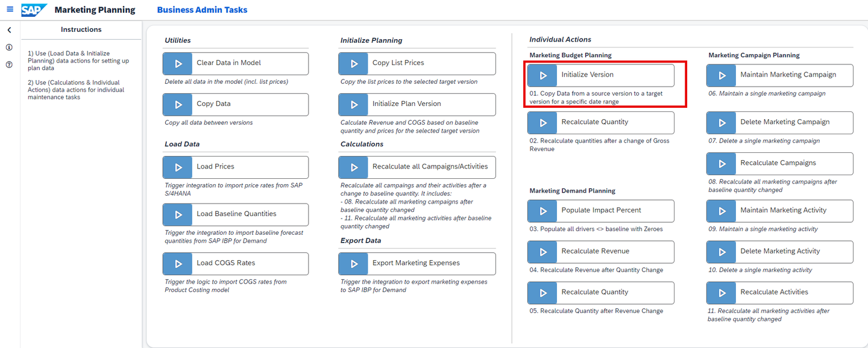Run Recalculate Campaigns play icon
Viewport: 868px width, 348px height.
(722, 163)
